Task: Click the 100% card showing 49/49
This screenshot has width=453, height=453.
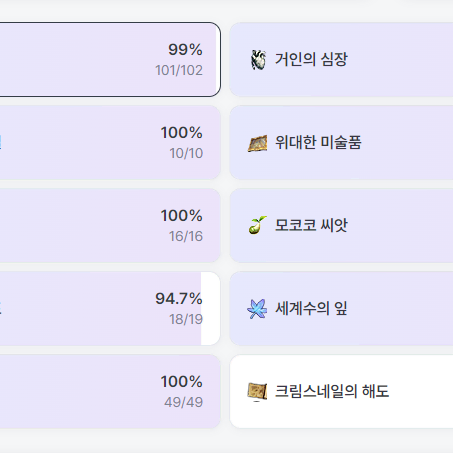Action: click(110, 391)
